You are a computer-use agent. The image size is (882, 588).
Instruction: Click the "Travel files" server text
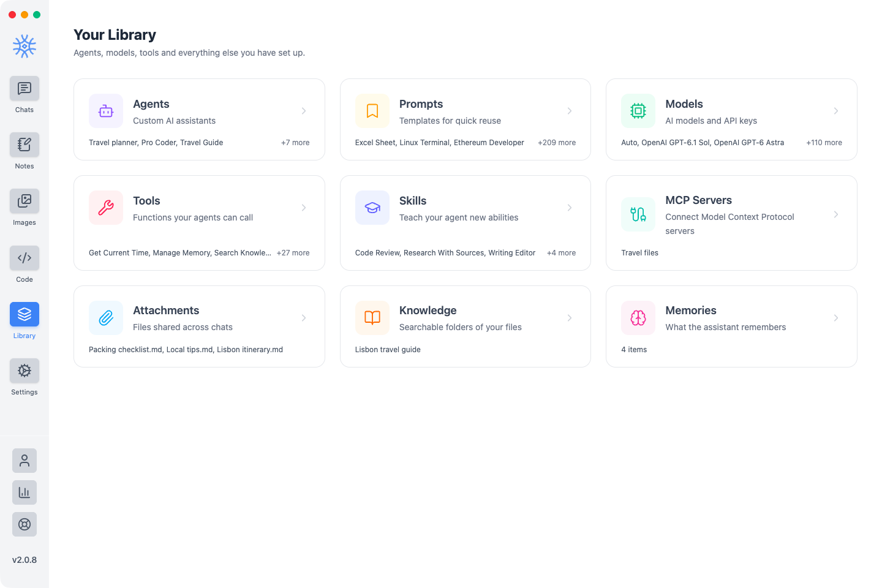point(639,253)
